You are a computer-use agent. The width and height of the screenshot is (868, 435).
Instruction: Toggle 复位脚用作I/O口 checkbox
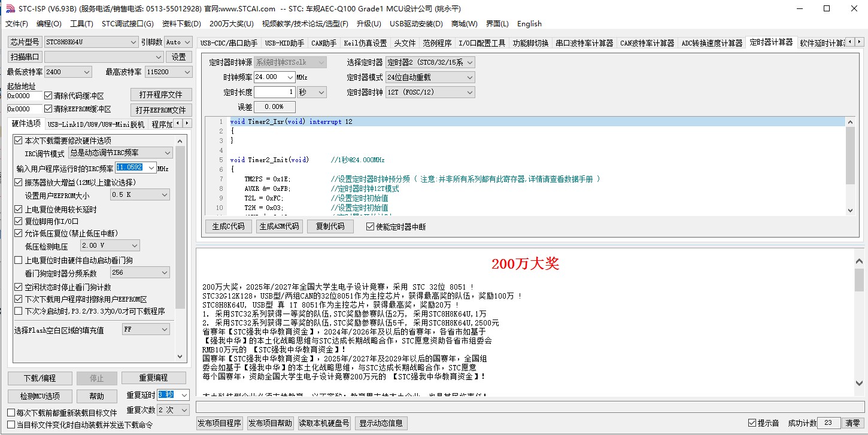(19, 221)
